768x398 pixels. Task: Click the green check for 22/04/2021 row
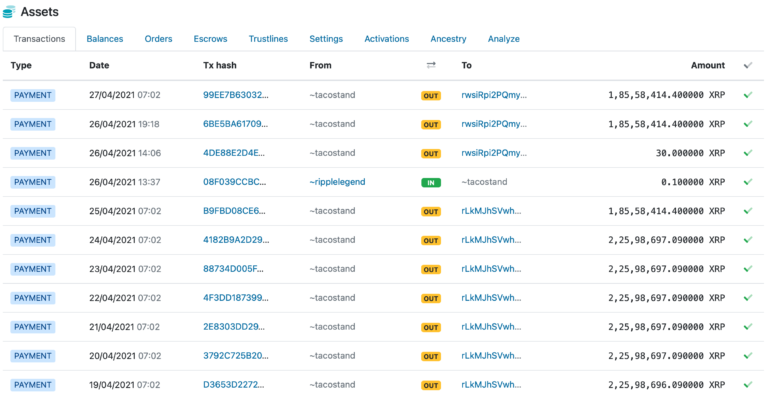tap(747, 298)
